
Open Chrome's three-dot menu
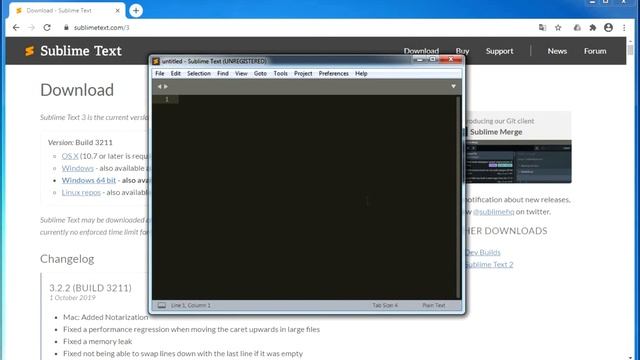pos(624,27)
